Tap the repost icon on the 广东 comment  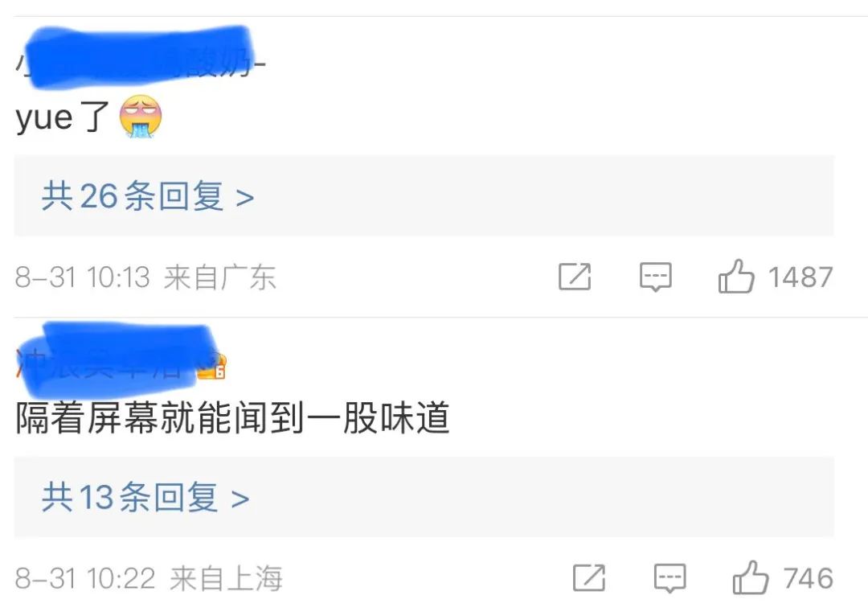(575, 277)
